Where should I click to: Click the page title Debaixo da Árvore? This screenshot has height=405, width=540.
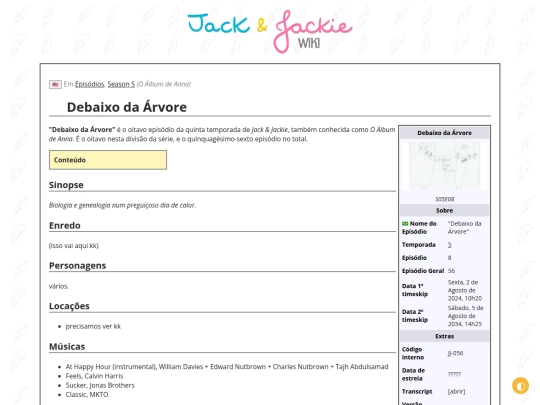pos(127,107)
